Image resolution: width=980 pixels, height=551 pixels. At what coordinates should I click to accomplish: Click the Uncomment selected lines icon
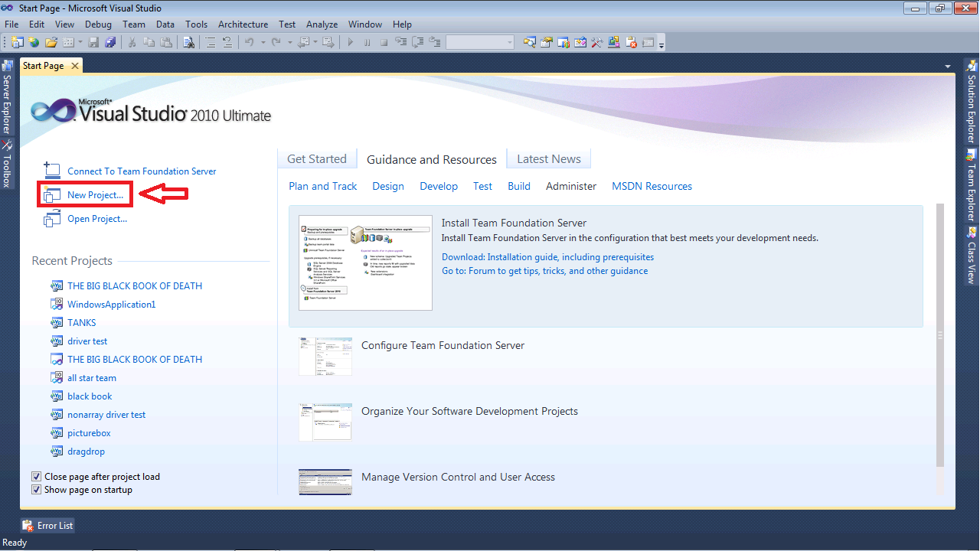click(x=227, y=42)
